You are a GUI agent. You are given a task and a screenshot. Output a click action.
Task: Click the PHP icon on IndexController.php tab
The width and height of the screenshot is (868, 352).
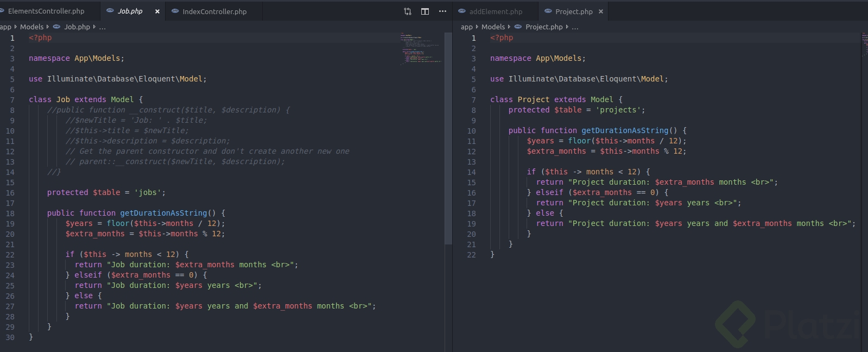175,11
